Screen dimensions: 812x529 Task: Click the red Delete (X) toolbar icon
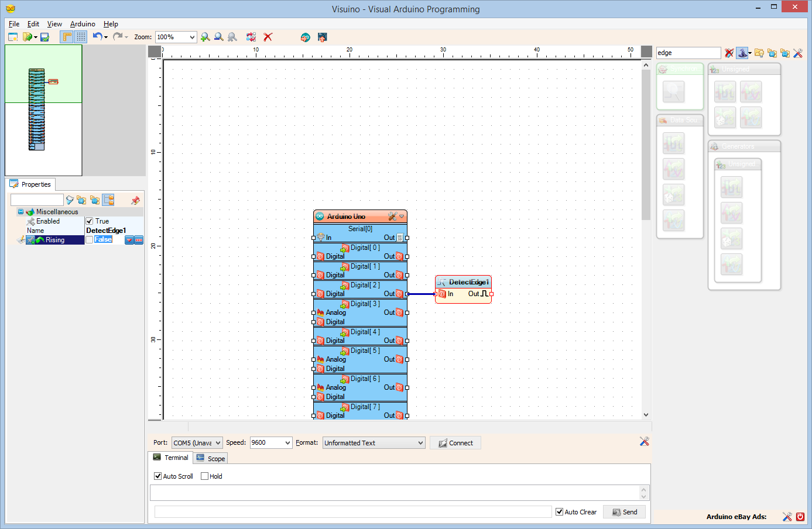268,36
